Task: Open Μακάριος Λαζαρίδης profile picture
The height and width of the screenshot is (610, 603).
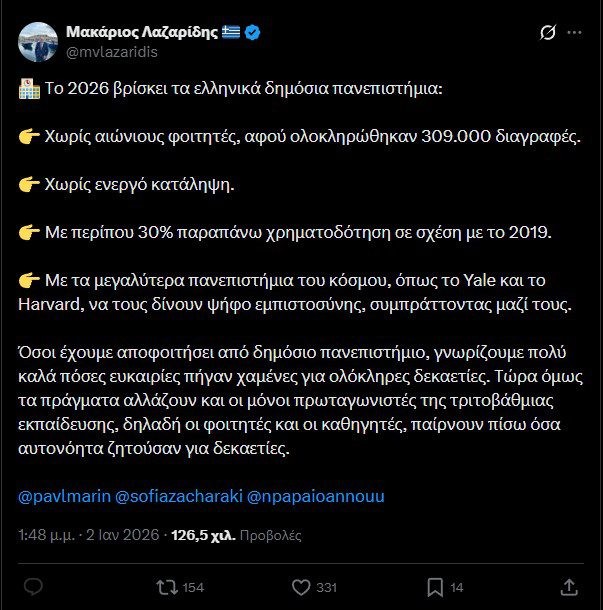Action: tap(37, 41)
